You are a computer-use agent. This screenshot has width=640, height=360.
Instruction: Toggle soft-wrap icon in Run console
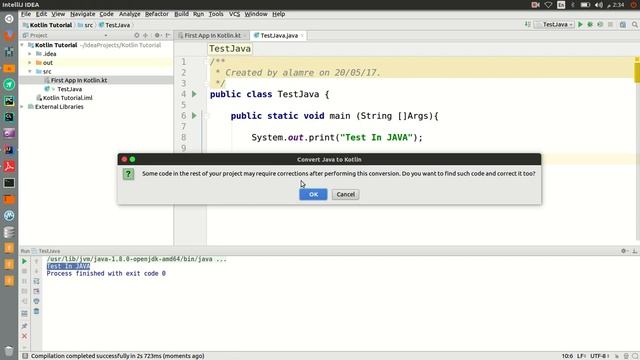36,281
